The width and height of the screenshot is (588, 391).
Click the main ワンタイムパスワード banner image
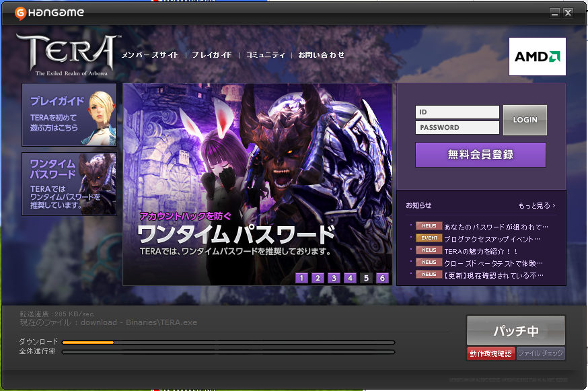pyautogui.click(x=257, y=184)
